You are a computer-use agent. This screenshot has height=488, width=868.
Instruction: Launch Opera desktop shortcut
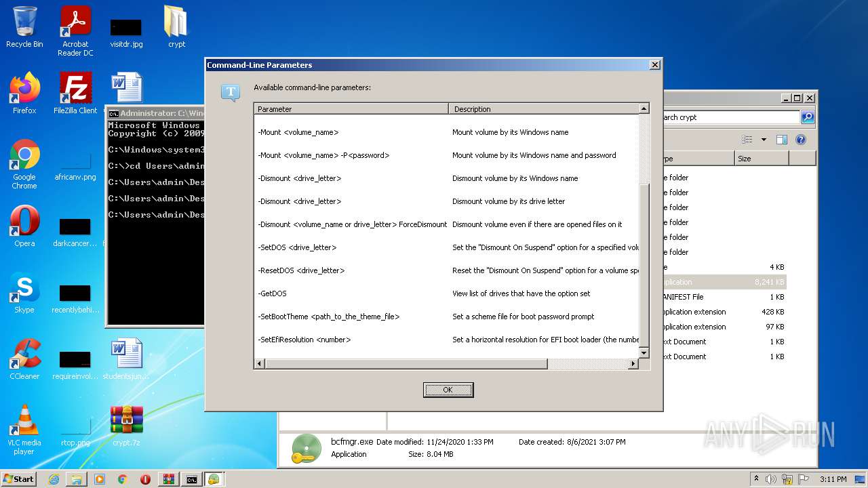click(24, 226)
